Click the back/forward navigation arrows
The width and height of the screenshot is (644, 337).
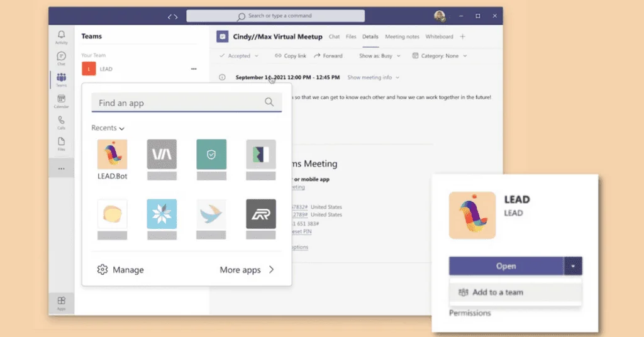click(x=172, y=16)
